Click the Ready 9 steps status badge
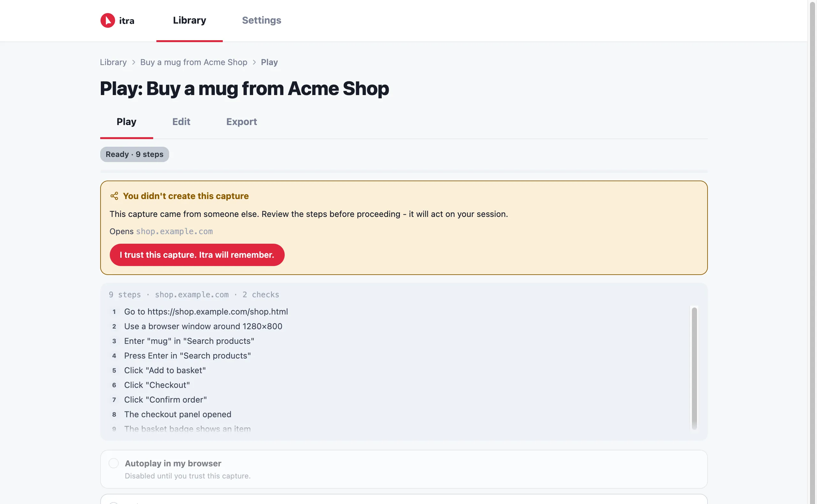The image size is (817, 504). (134, 154)
